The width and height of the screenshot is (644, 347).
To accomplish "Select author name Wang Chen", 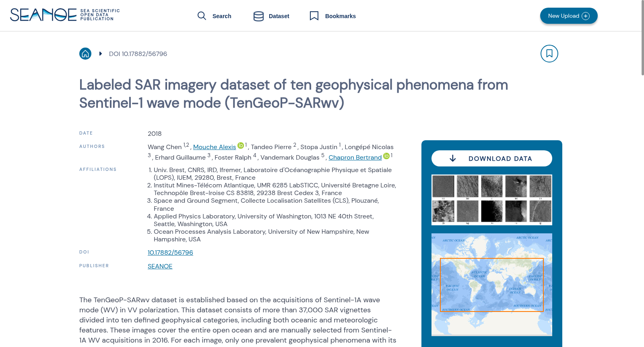I will [165, 147].
